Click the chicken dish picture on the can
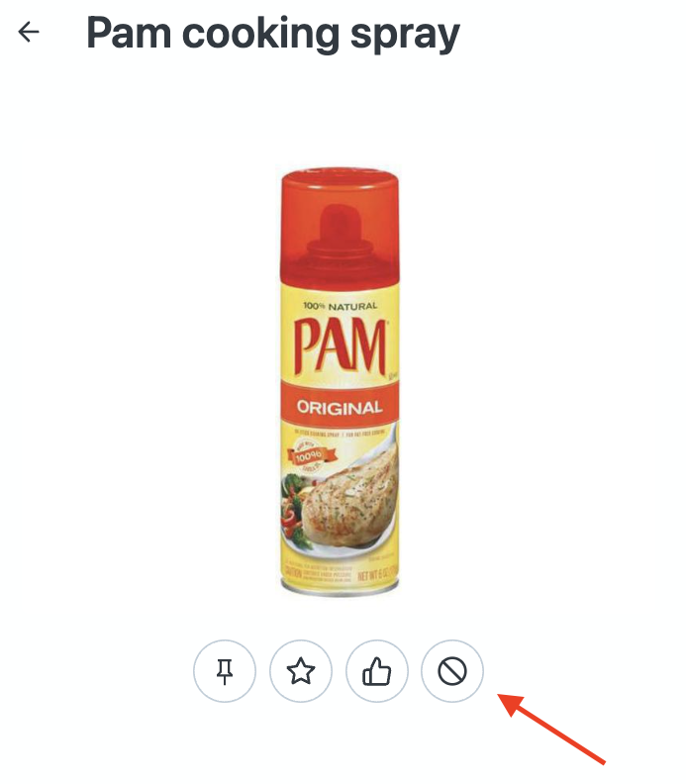This screenshot has height=784, width=686. [x=340, y=495]
